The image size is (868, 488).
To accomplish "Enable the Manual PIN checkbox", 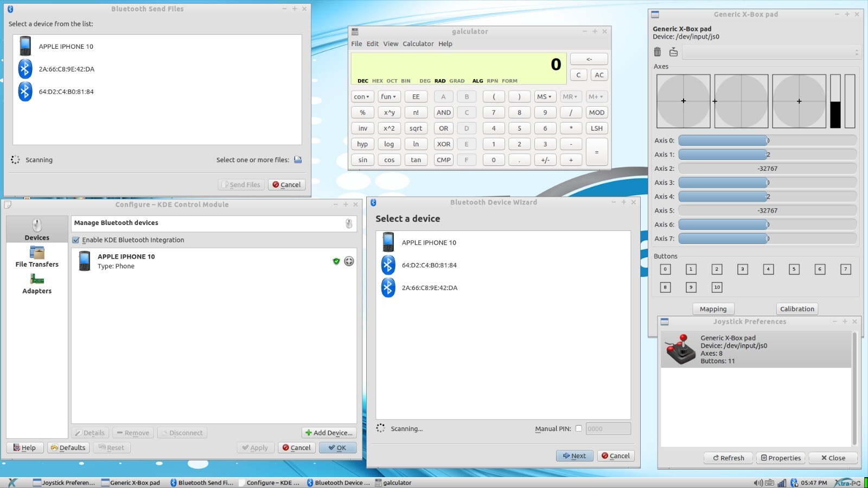I will tap(579, 428).
